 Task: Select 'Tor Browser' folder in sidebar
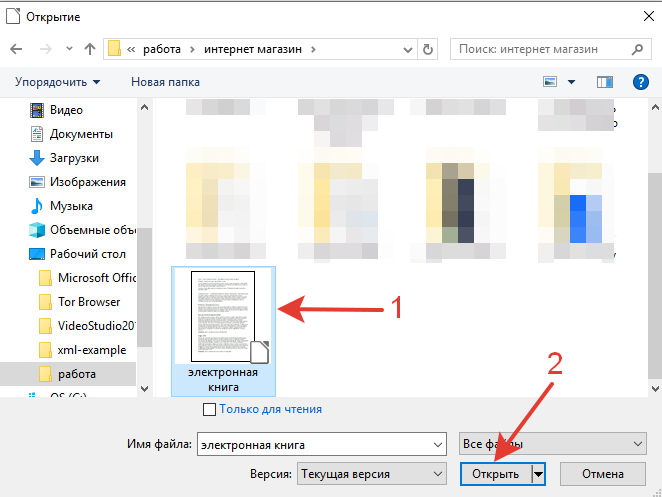coord(89,302)
